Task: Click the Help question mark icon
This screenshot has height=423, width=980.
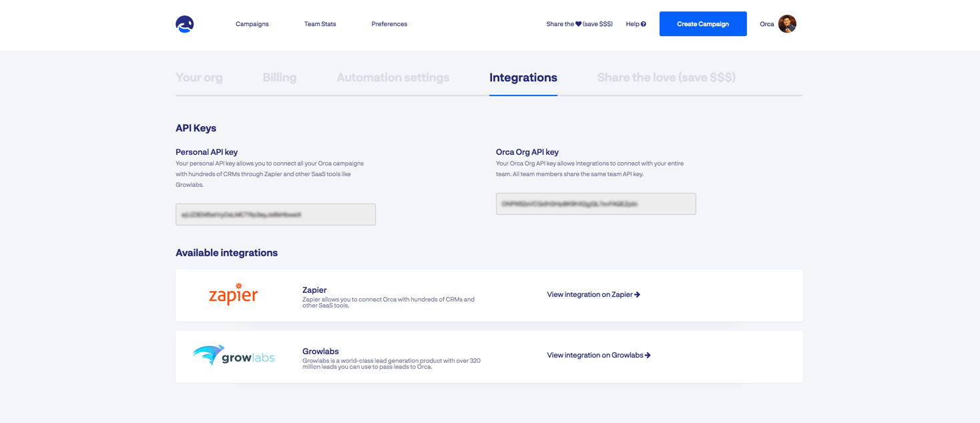Action: click(644, 24)
